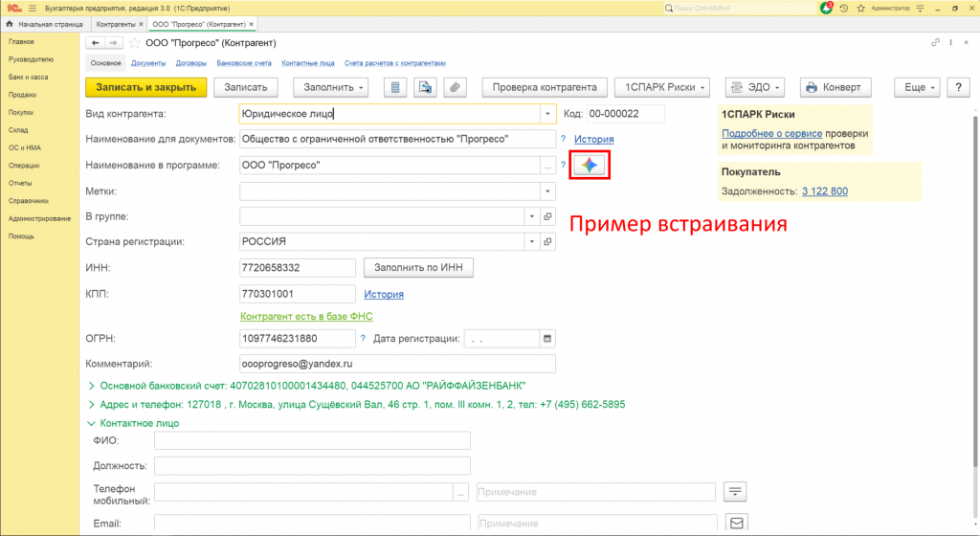The image size is (980, 536).
Task: Click the paperclip attachments icon
Action: tap(455, 87)
